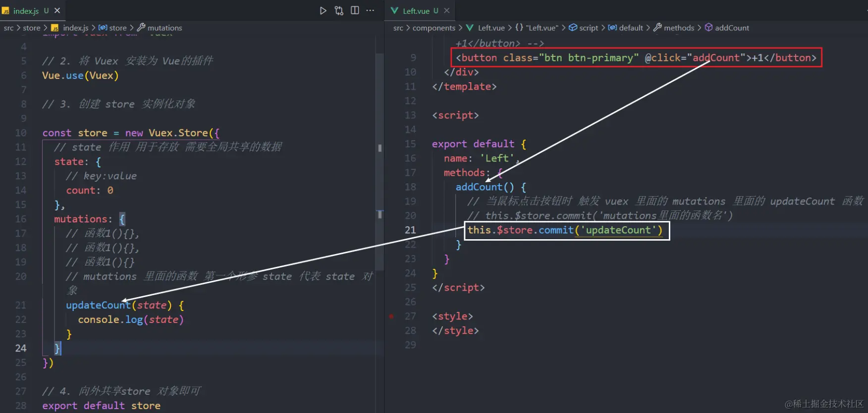Open src breadcrumb above the index.js editor
The image size is (868, 413).
(8, 28)
